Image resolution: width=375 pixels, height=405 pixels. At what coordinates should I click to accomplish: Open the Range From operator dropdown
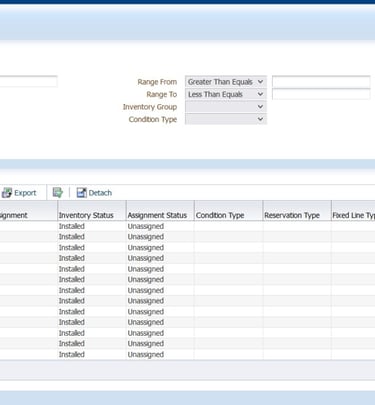(x=226, y=82)
